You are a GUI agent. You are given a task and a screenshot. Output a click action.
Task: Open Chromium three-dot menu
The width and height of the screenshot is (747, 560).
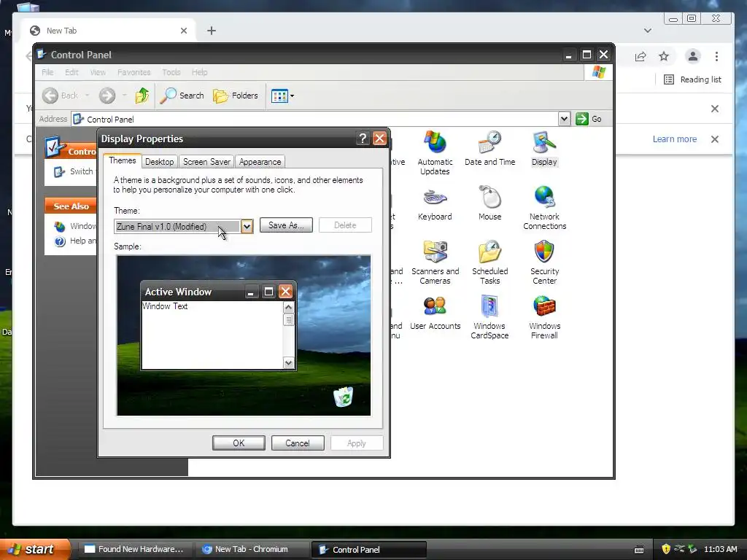[x=716, y=57]
